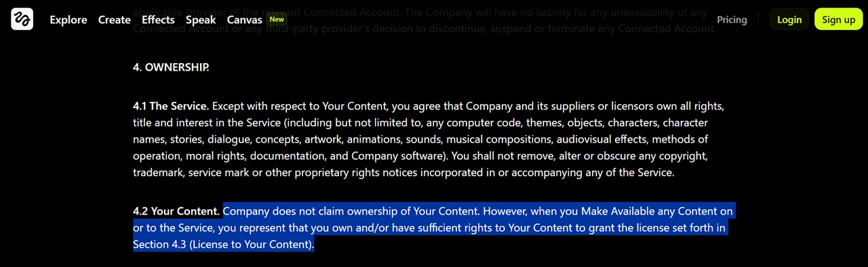This screenshot has width=868, height=267.
Task: Click the Login button
Action: click(x=789, y=20)
